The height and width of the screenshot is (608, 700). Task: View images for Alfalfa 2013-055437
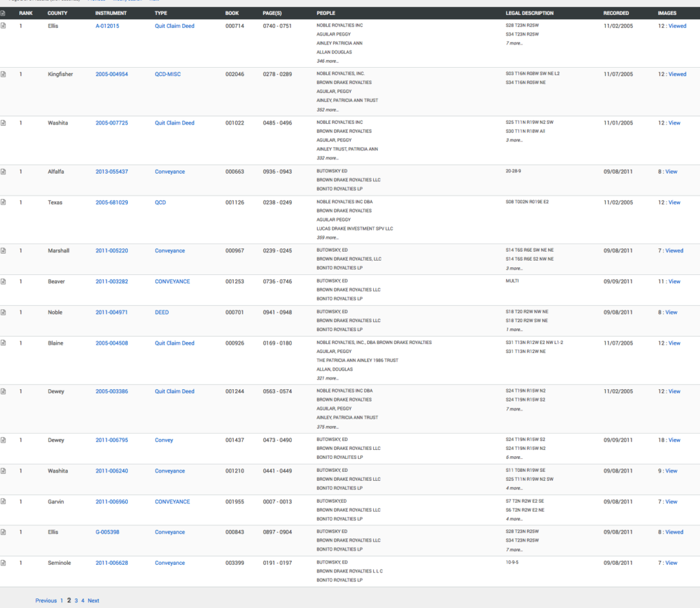coord(671,172)
